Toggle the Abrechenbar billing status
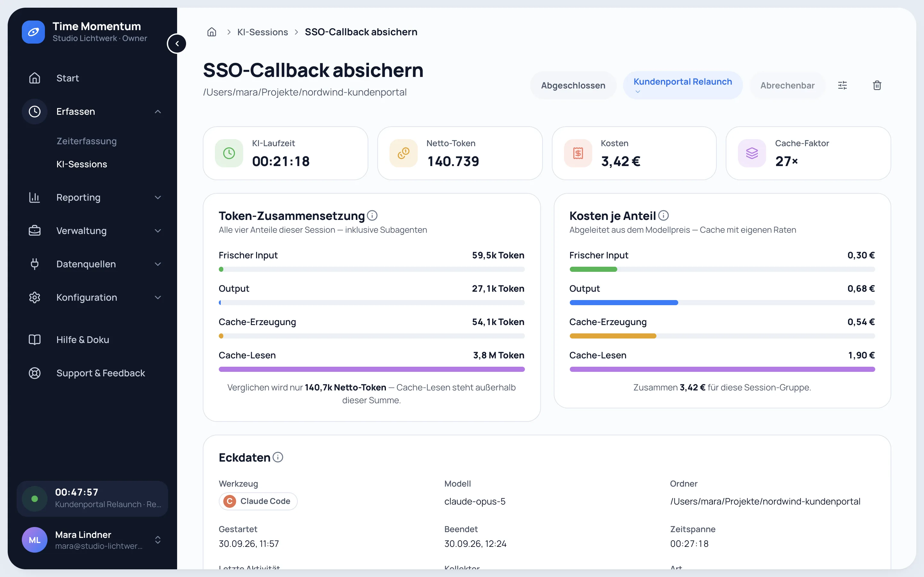Image resolution: width=924 pixels, height=577 pixels. 787,85
